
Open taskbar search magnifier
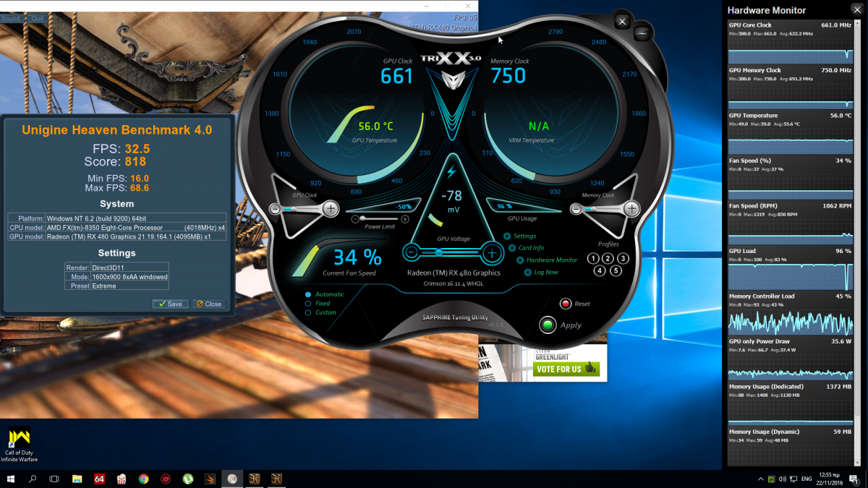pyautogui.click(x=33, y=479)
